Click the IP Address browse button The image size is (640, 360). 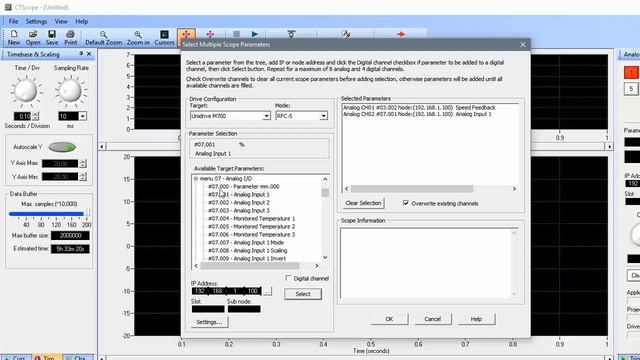coord(267,291)
